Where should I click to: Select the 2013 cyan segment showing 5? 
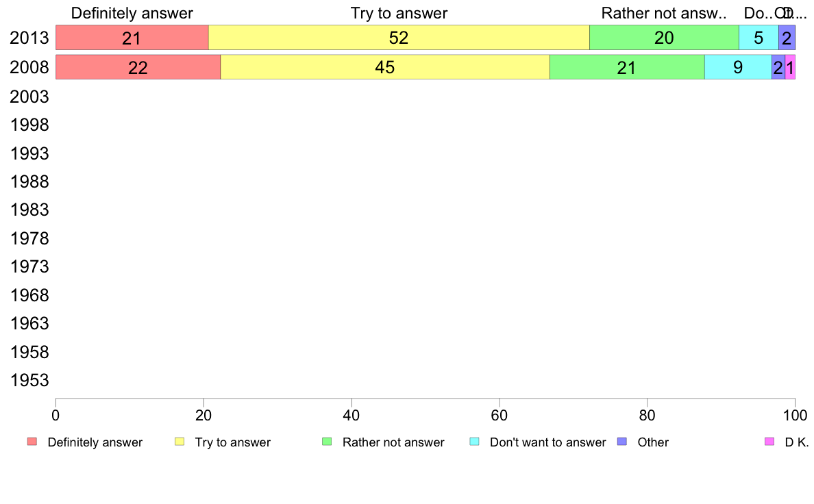tap(759, 38)
